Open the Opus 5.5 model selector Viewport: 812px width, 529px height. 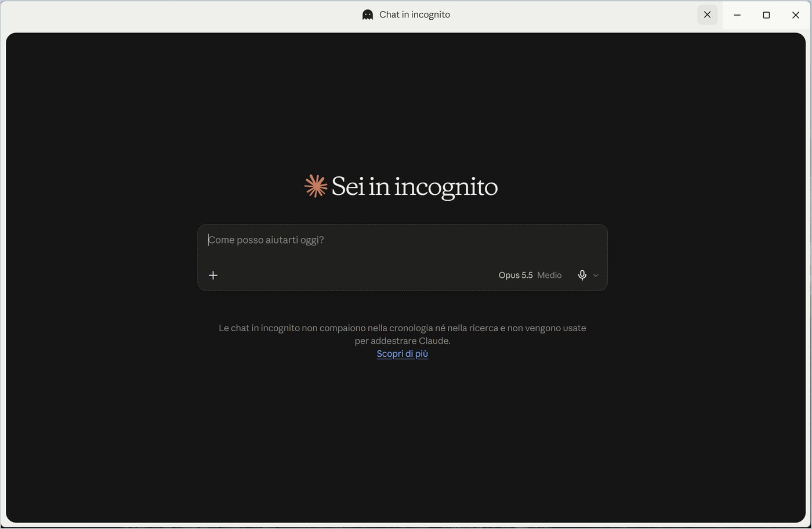click(516, 275)
